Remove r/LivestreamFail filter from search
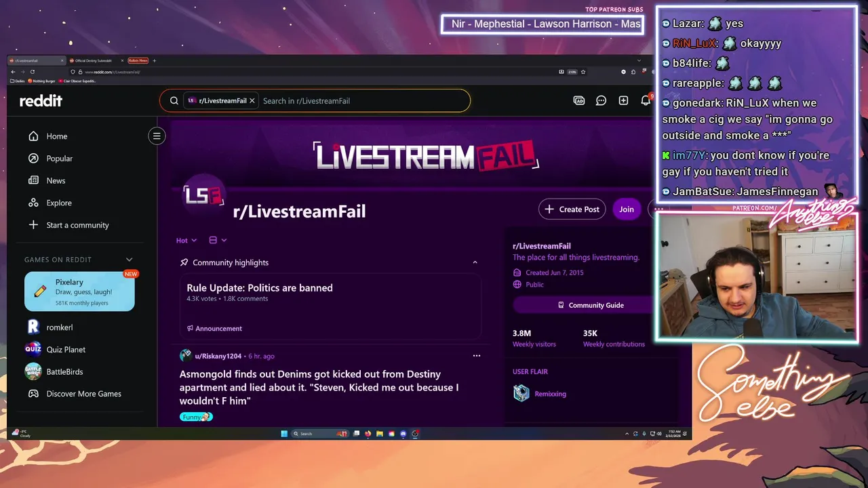 click(x=252, y=100)
